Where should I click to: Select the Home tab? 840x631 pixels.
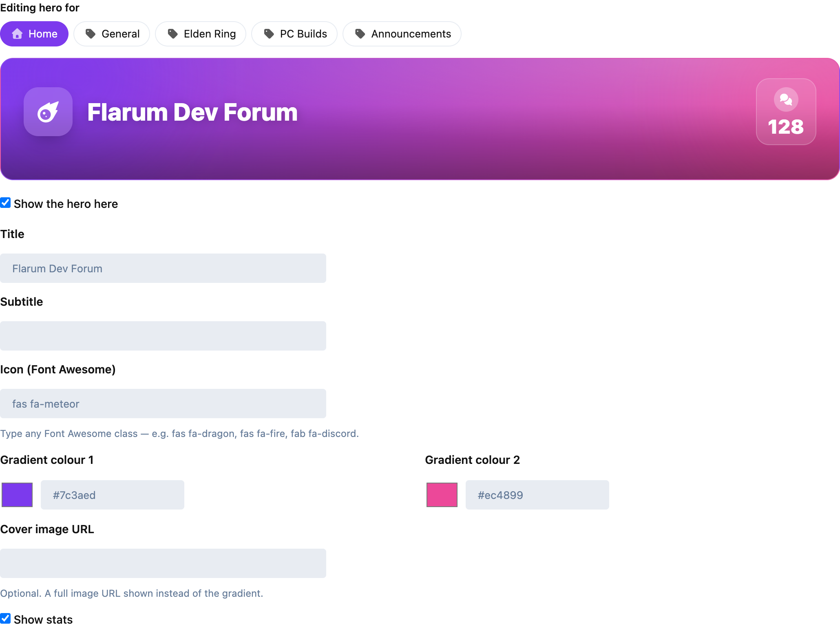pos(34,34)
